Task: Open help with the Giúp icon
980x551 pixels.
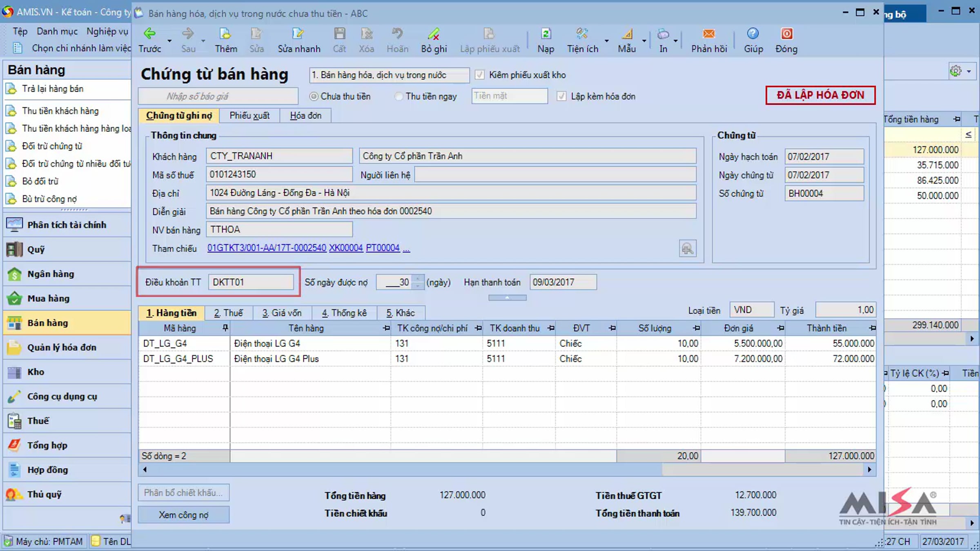Action: (x=753, y=34)
